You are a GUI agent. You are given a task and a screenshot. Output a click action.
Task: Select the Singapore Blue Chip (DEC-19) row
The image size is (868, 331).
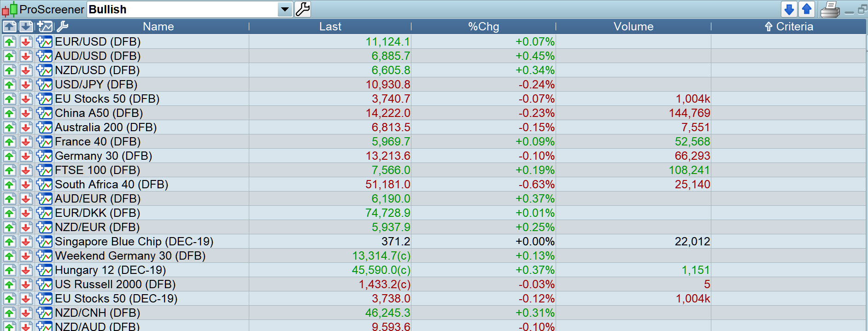(134, 242)
